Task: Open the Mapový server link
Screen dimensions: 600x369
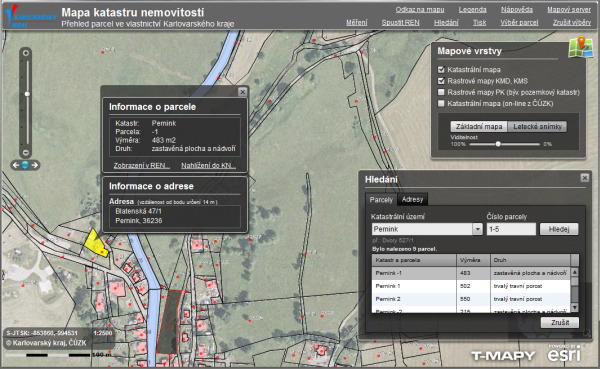Action: coord(569,10)
